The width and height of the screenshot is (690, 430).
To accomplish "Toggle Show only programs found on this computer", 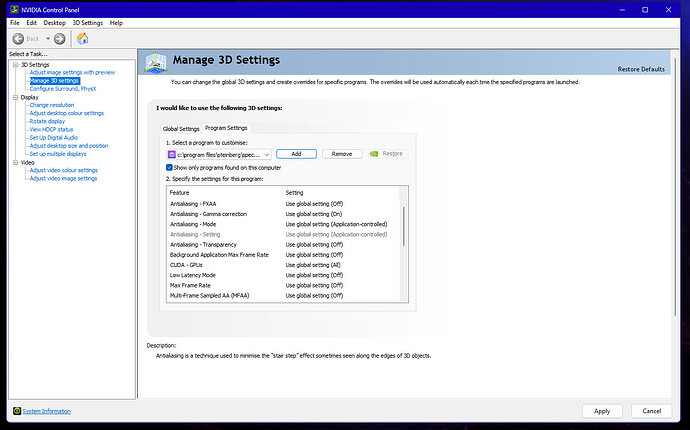I will (169, 167).
